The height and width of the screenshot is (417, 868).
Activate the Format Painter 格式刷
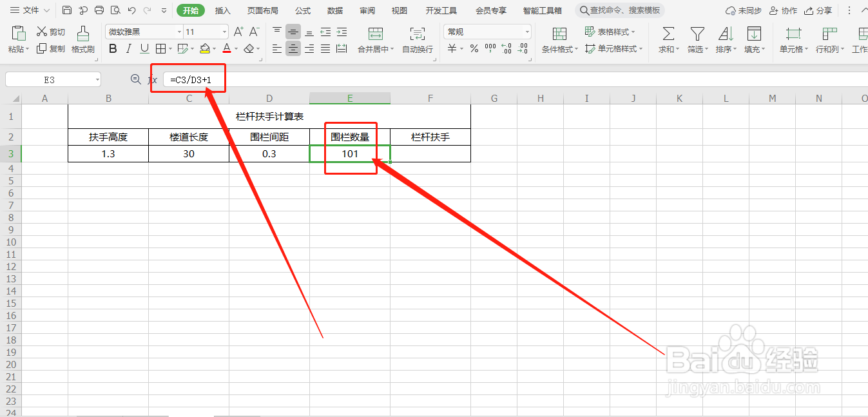point(83,39)
